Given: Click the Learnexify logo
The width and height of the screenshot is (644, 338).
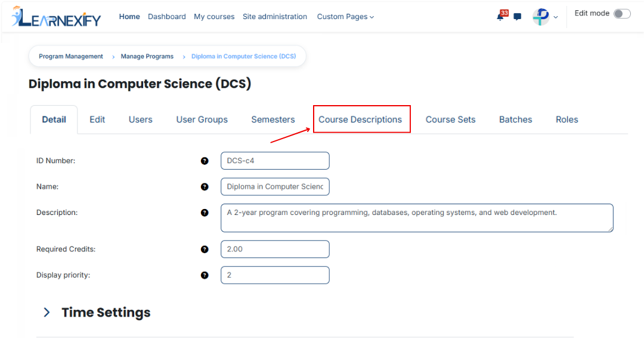Looking at the screenshot, I should (x=56, y=17).
